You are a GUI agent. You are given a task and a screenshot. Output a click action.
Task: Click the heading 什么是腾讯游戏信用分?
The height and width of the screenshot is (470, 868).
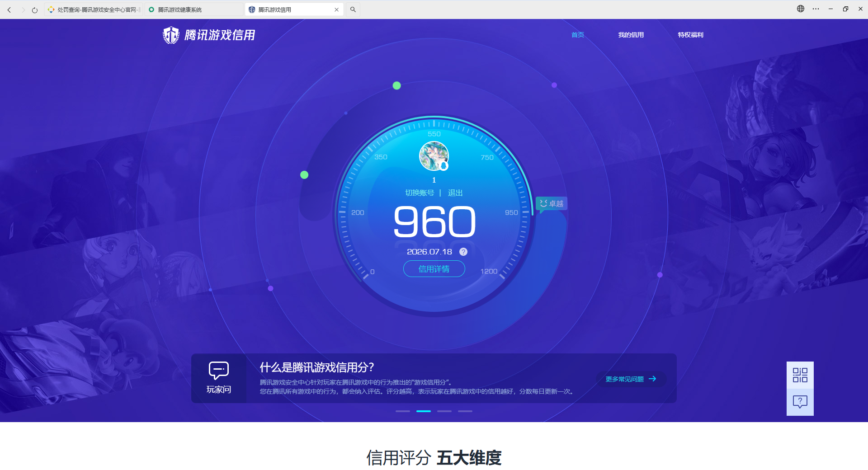pos(317,367)
